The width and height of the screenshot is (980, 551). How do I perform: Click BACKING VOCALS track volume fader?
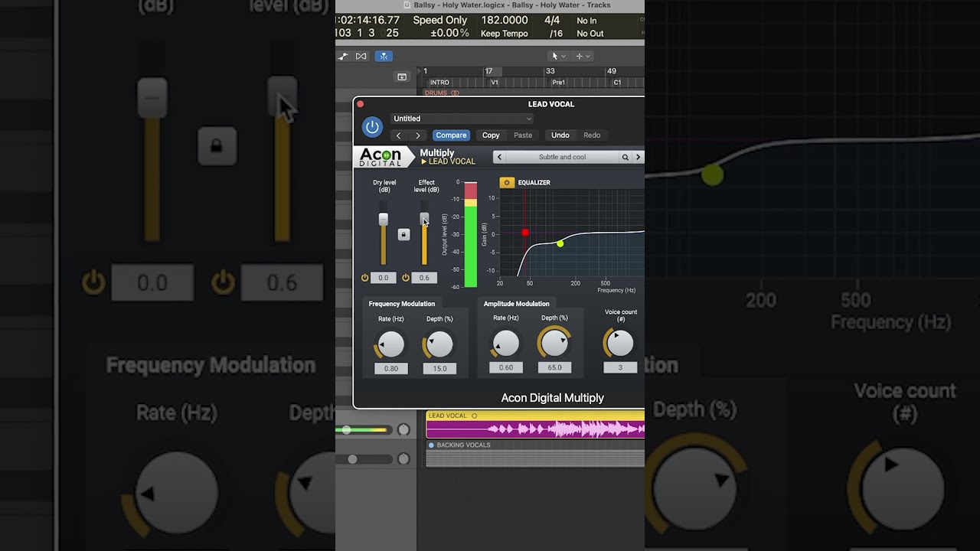[352, 459]
